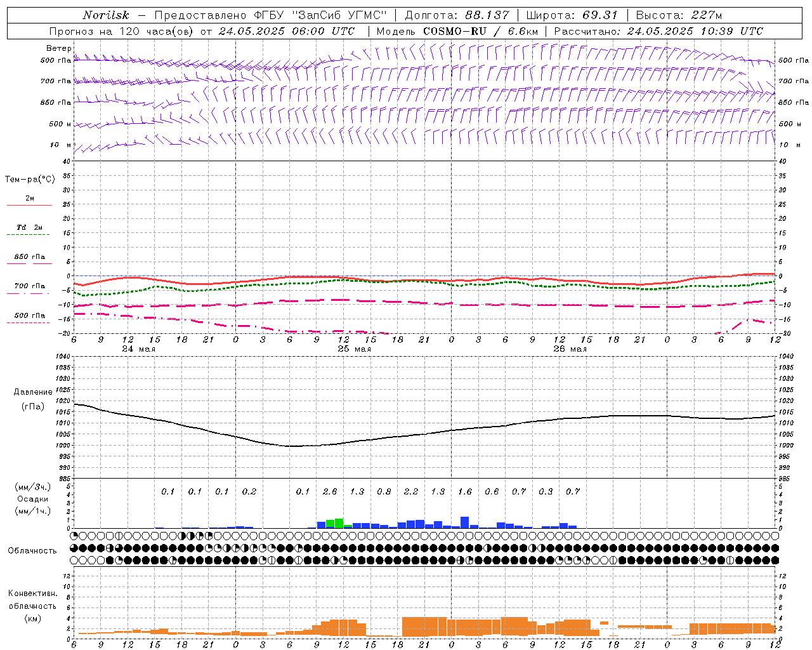Click the "2.6" three-hour precipitation value

coord(330,492)
